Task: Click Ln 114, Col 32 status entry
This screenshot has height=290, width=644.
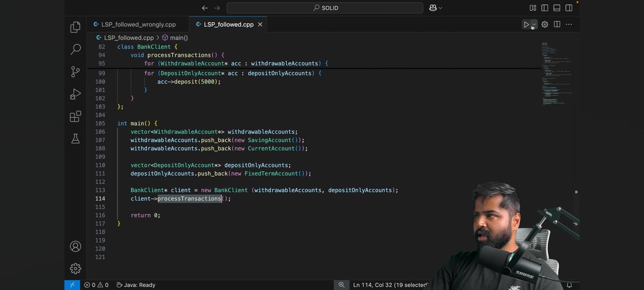Action: tap(390, 285)
